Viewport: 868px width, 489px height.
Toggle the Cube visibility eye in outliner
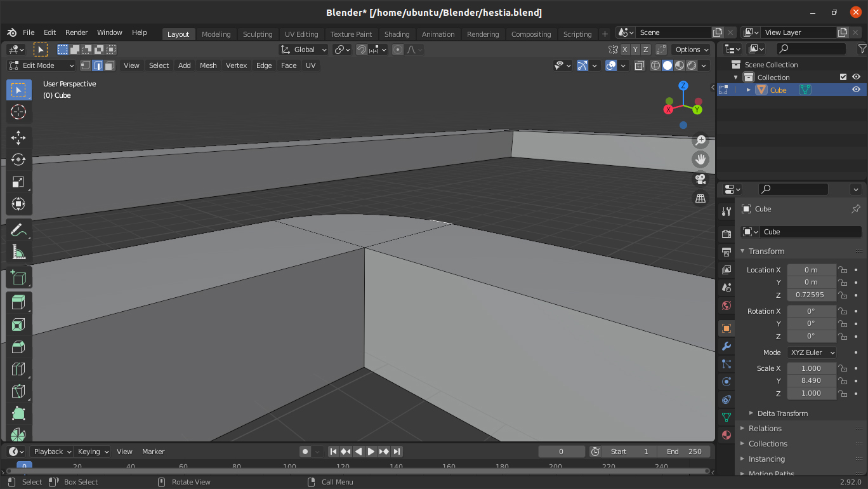click(856, 90)
